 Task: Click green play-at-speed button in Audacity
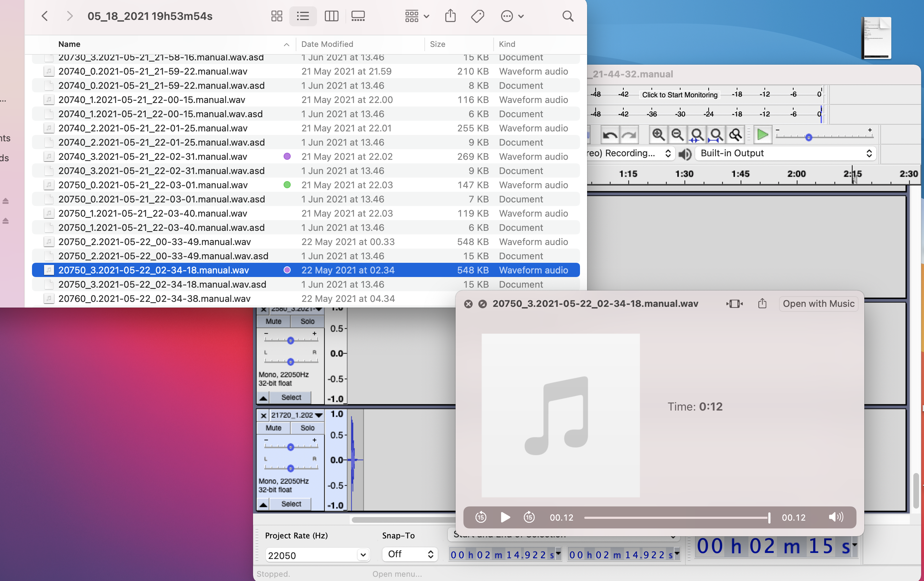tap(762, 135)
